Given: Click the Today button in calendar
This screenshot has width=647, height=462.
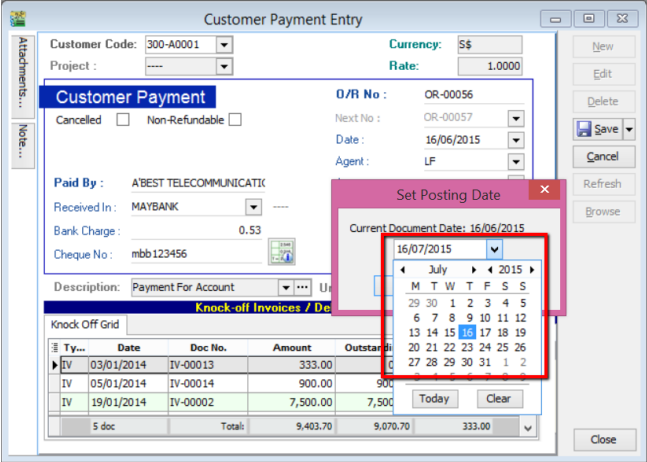Looking at the screenshot, I should point(433,398).
